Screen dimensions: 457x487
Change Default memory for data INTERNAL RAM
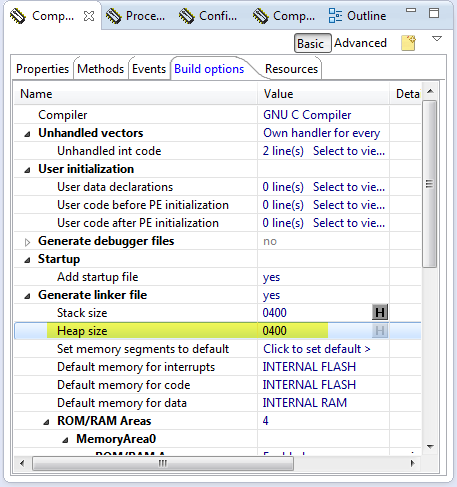pyautogui.click(x=305, y=403)
